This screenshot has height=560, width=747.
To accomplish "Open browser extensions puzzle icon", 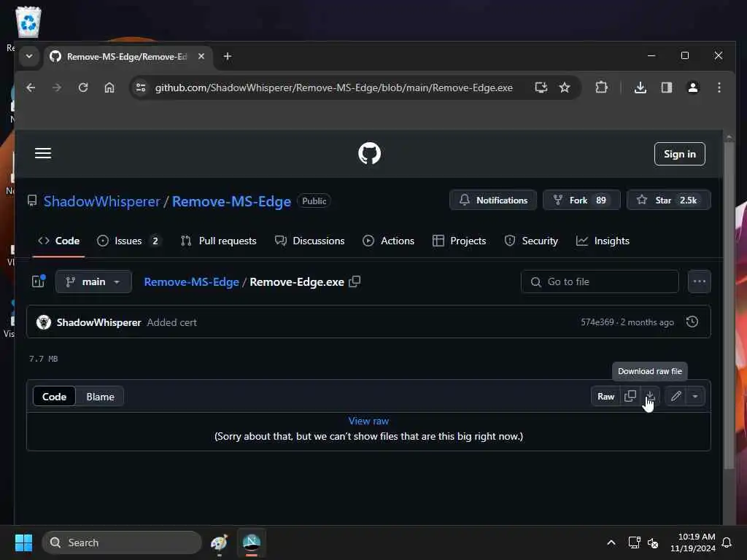I will (x=601, y=87).
